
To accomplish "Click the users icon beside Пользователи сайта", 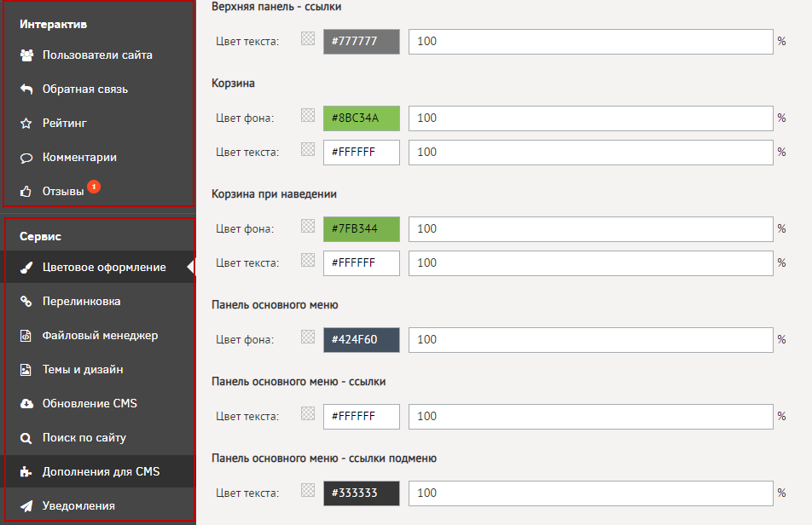I will click(26, 55).
